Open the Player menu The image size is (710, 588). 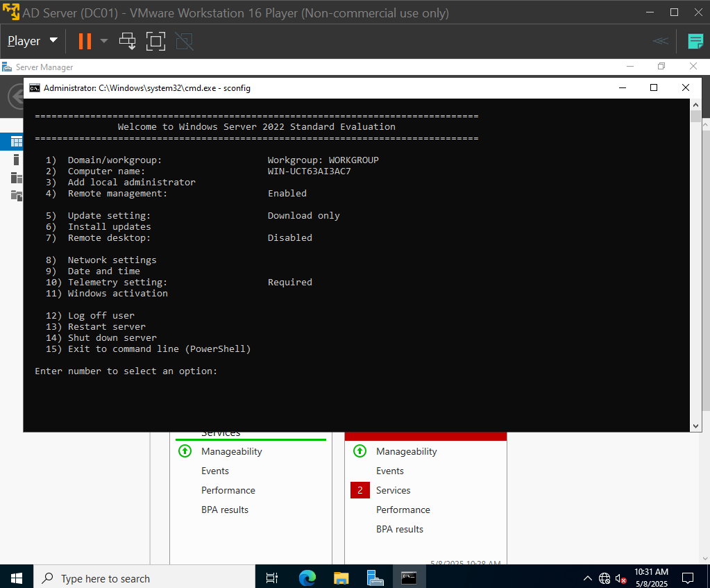(x=33, y=41)
